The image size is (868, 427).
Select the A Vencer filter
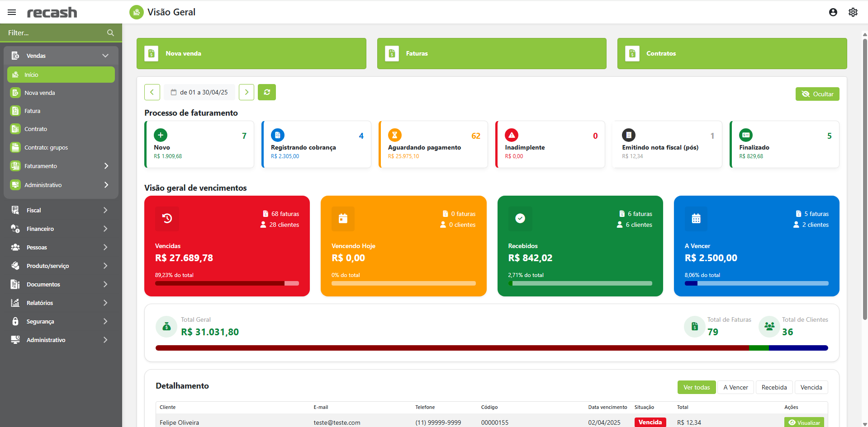(735, 387)
